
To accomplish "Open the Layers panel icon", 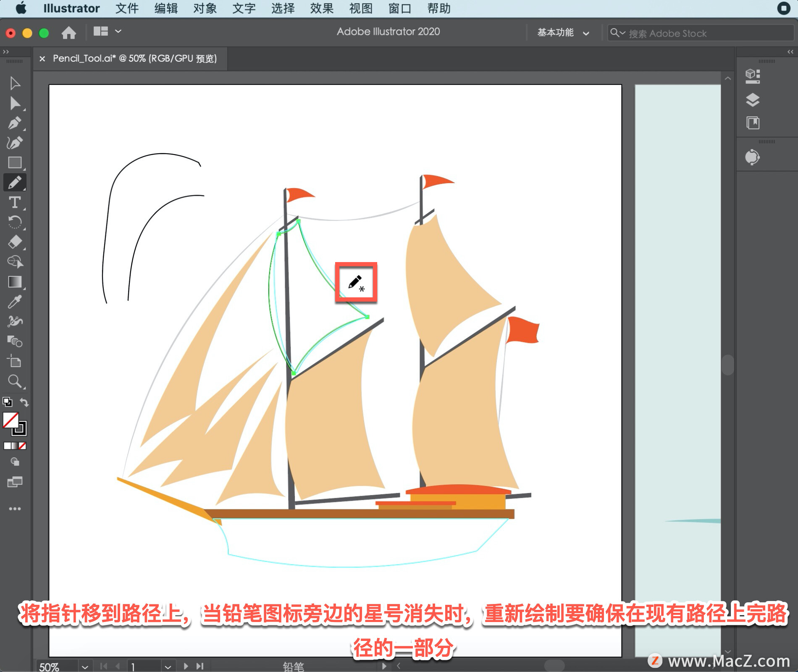I will click(753, 100).
